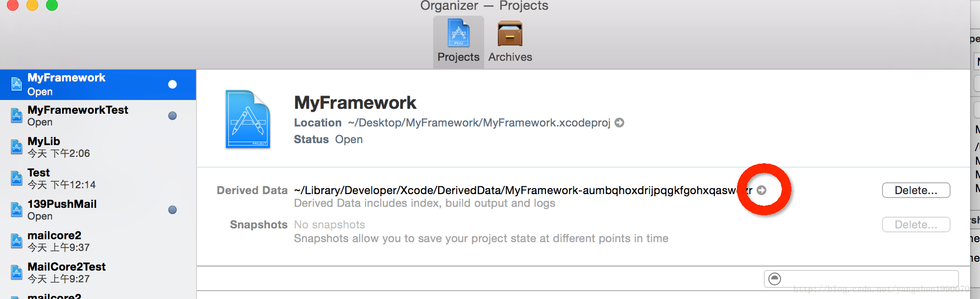Click the MyFramework title heading
Viewport: 980px width, 299px height.
point(355,103)
